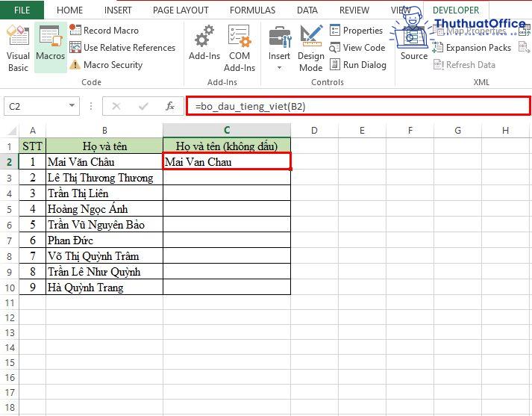Switch to the REVIEW tab
532x416 pixels.
[x=354, y=10]
